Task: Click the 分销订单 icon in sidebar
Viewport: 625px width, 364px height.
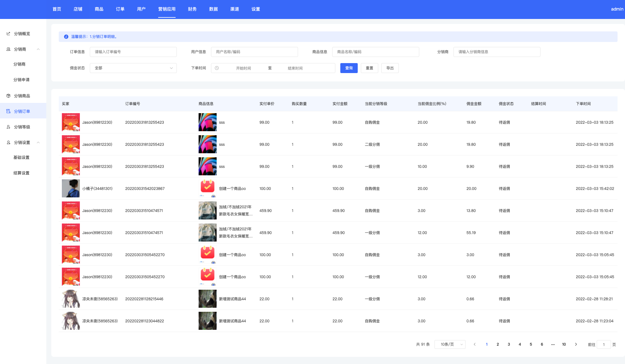Action: coord(8,111)
